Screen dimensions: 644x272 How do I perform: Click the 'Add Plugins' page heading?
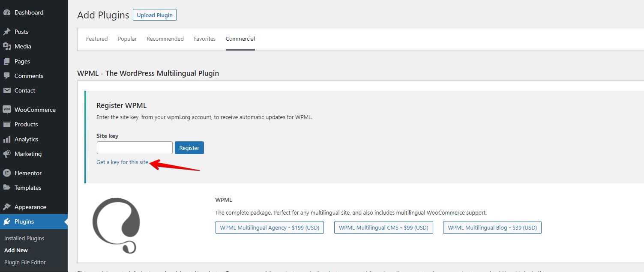[103, 15]
